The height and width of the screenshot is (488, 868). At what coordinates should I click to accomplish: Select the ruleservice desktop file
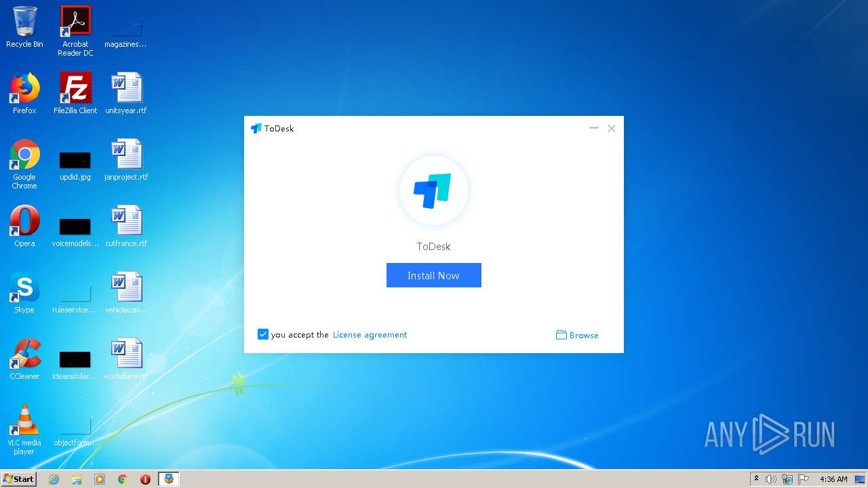[x=75, y=298]
